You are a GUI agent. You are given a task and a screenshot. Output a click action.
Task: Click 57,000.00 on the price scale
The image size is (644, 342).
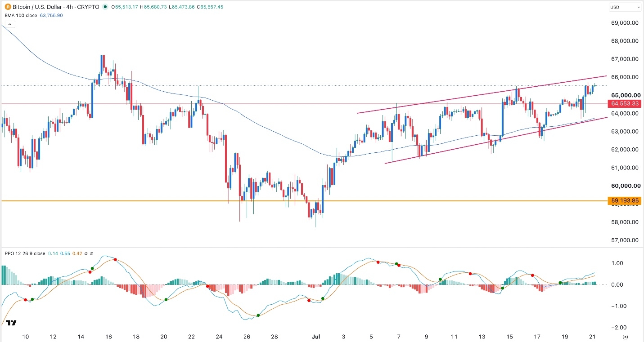(624, 240)
